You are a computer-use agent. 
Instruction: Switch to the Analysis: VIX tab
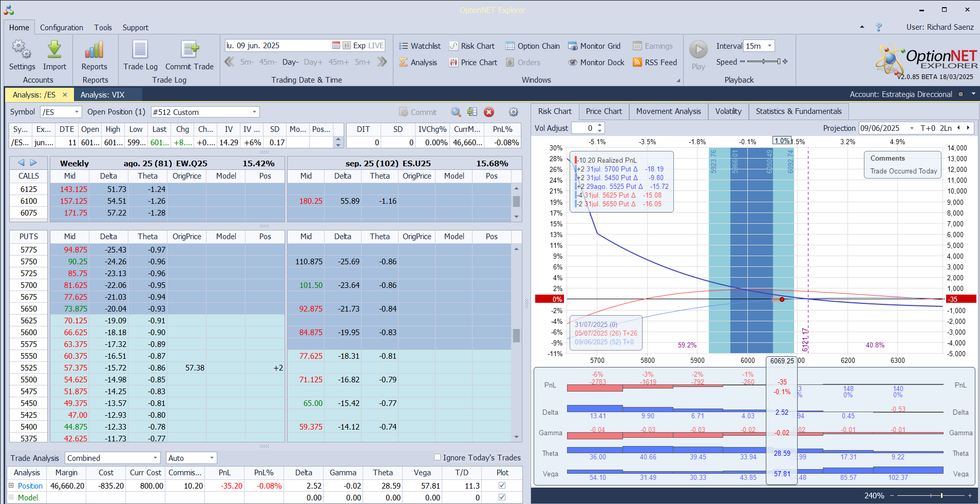[x=102, y=95]
